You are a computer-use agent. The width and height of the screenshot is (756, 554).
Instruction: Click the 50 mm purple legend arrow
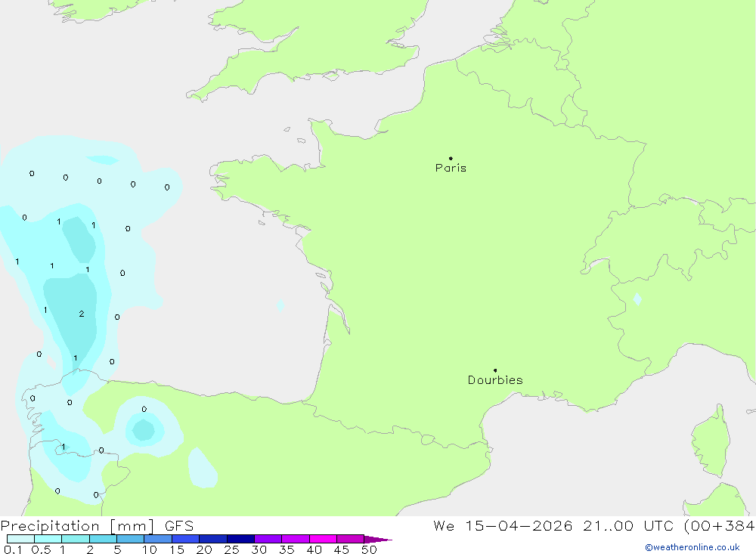tap(378, 539)
